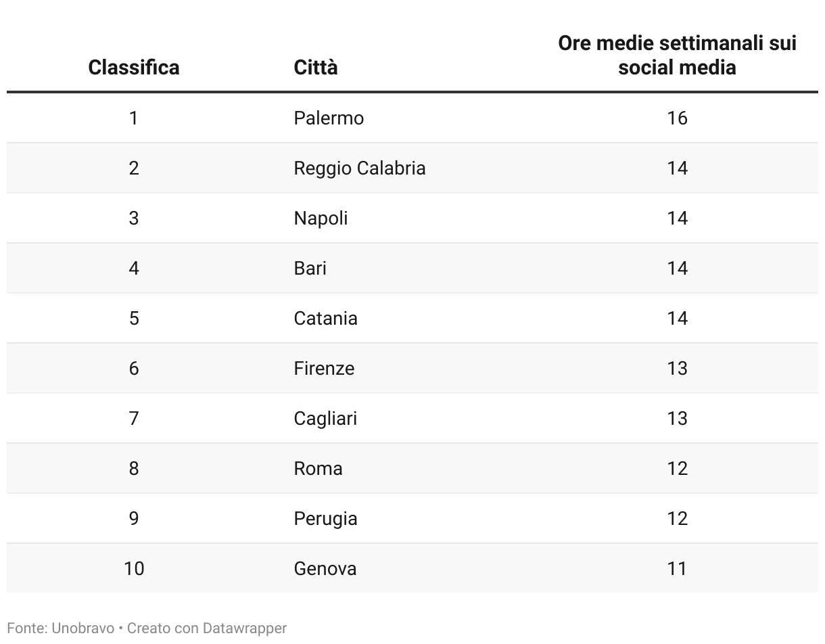This screenshot has height=644, width=825.
Task: Click the Cagliari city name
Action: coord(325,419)
